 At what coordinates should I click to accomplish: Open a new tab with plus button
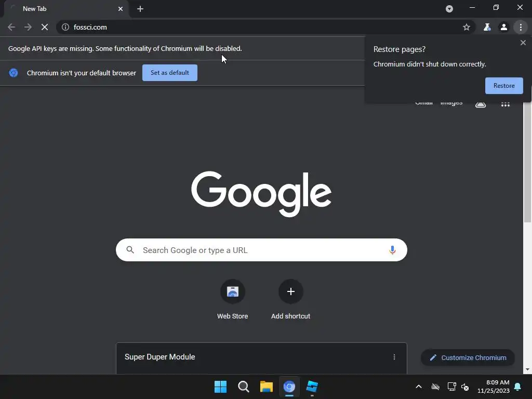tap(140, 9)
